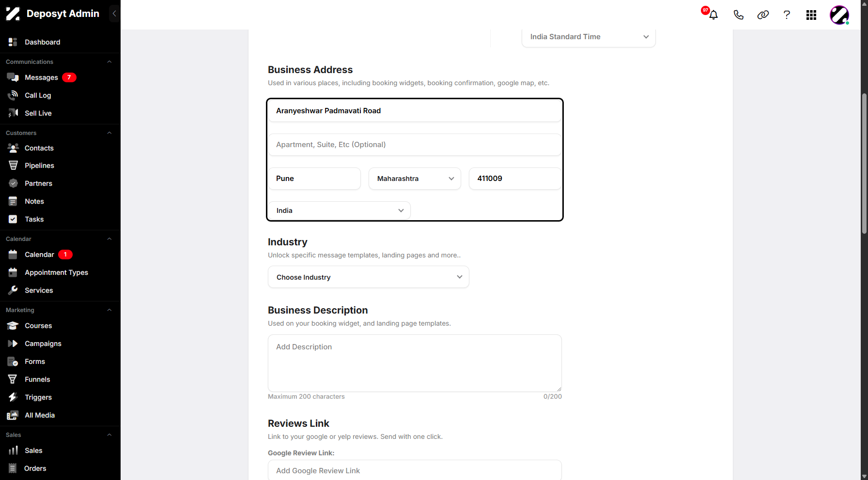The height and width of the screenshot is (480, 868).
Task: Click the Tasks checkmark icon
Action: coord(13,219)
